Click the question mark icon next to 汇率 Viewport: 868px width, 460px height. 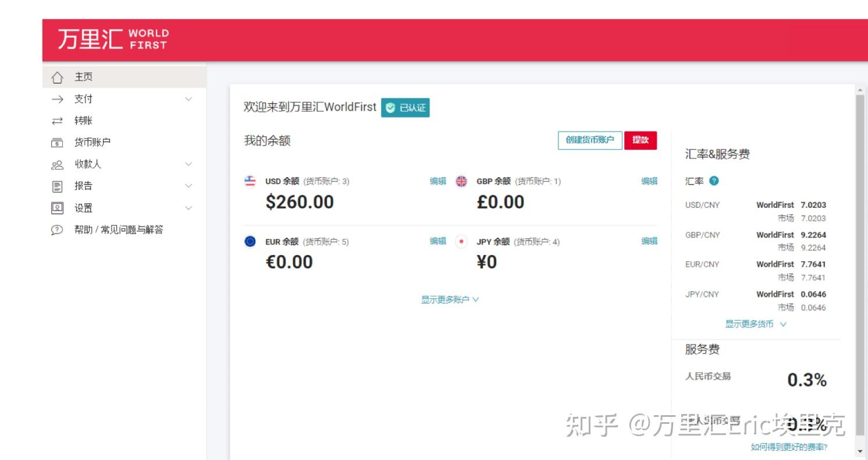tap(714, 181)
